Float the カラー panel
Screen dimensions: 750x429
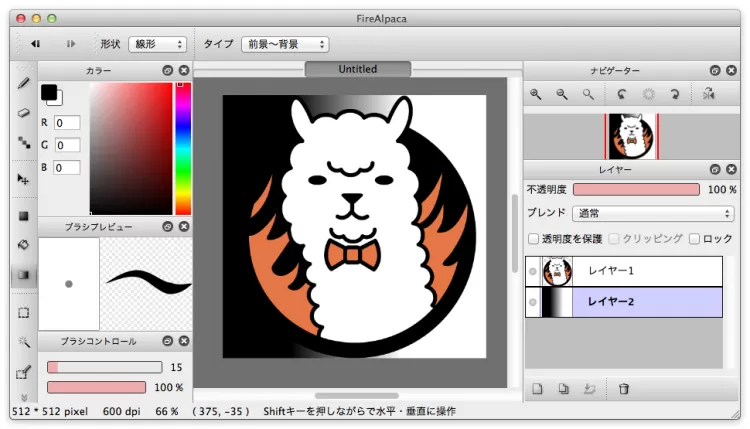coord(167,70)
